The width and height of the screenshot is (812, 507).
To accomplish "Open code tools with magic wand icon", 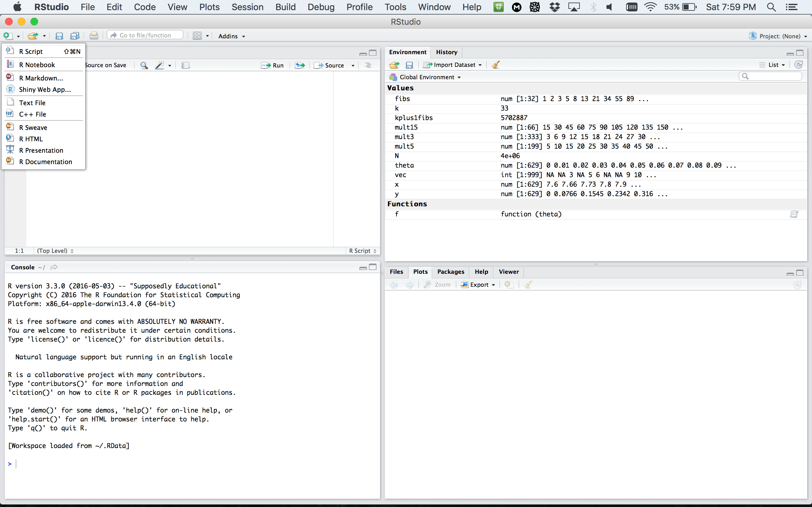I will click(x=161, y=65).
